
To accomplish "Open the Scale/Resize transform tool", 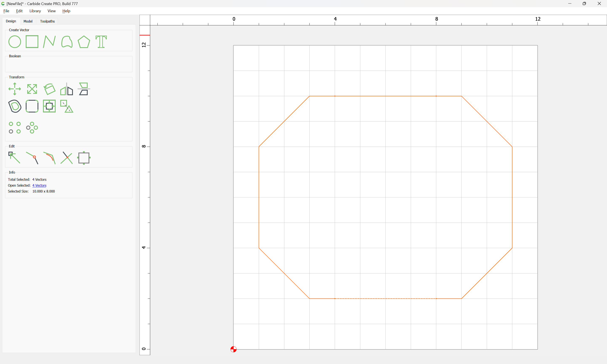I will tap(32, 89).
